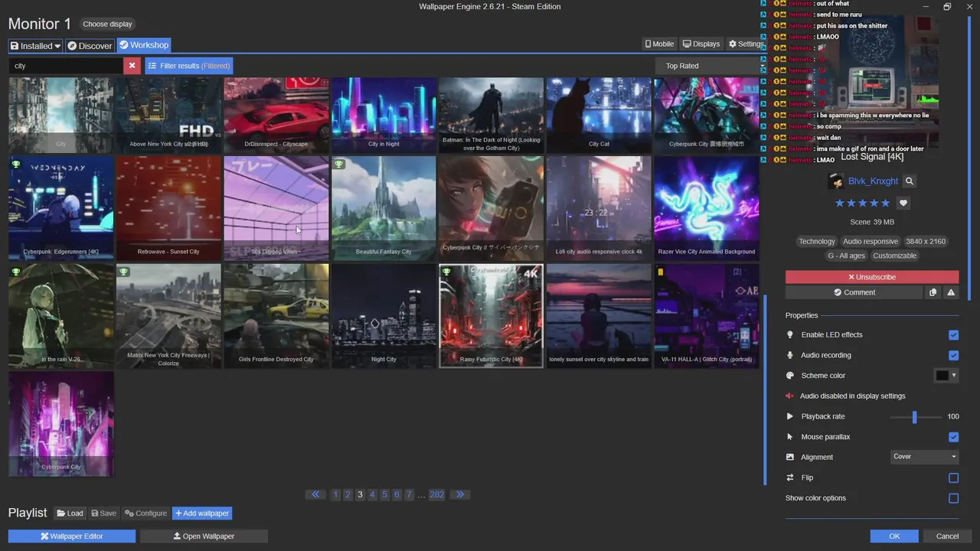This screenshot has height=551, width=980.
Task: Open the Alignment Cover dropdown
Action: pos(925,457)
